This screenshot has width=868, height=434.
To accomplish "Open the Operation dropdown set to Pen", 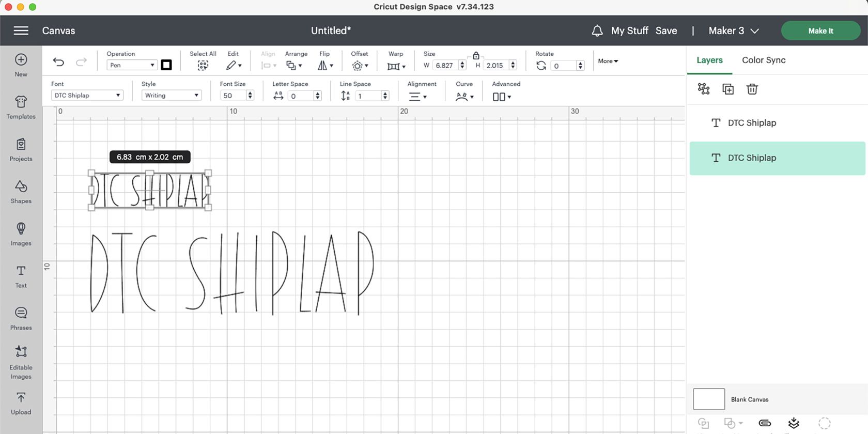I will click(x=132, y=65).
